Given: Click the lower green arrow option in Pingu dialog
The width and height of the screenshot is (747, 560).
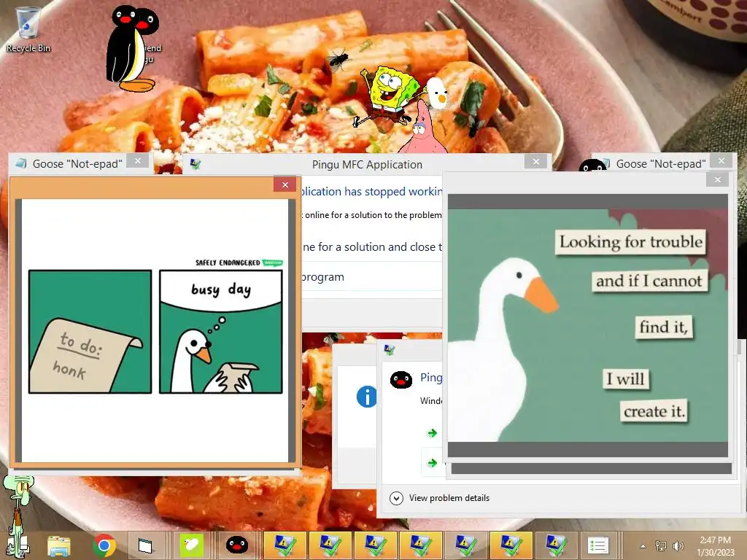Looking at the screenshot, I should [432, 463].
